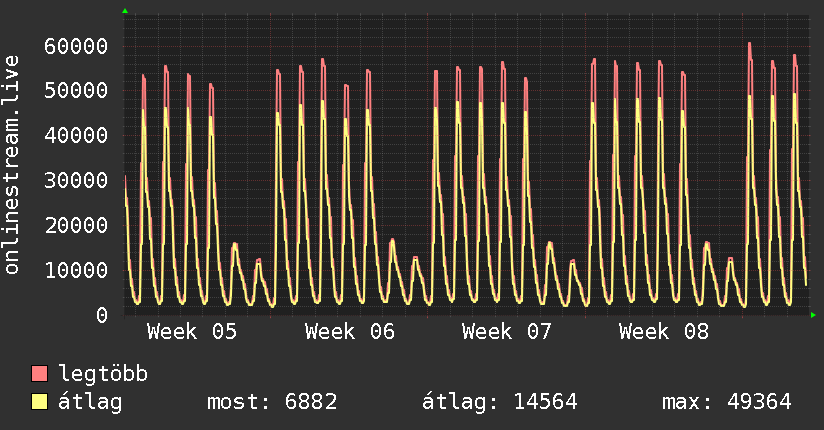Click the 'max: 49364' statistic

726,402
